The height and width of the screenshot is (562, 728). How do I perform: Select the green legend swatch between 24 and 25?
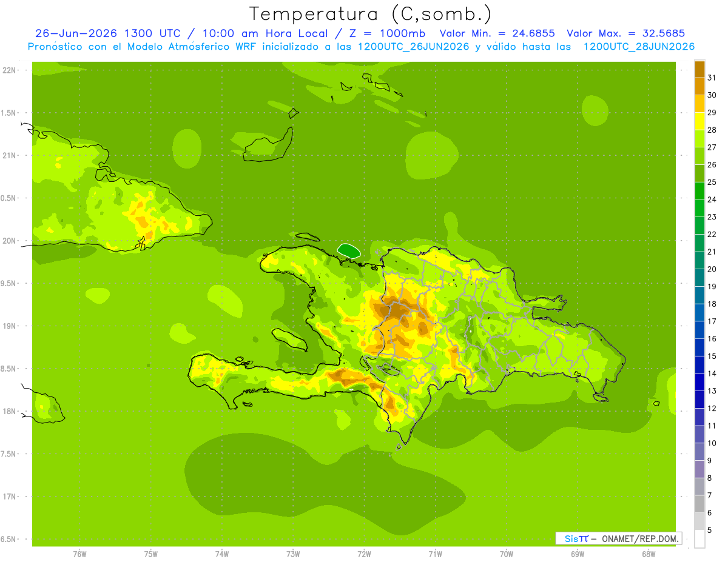point(699,190)
